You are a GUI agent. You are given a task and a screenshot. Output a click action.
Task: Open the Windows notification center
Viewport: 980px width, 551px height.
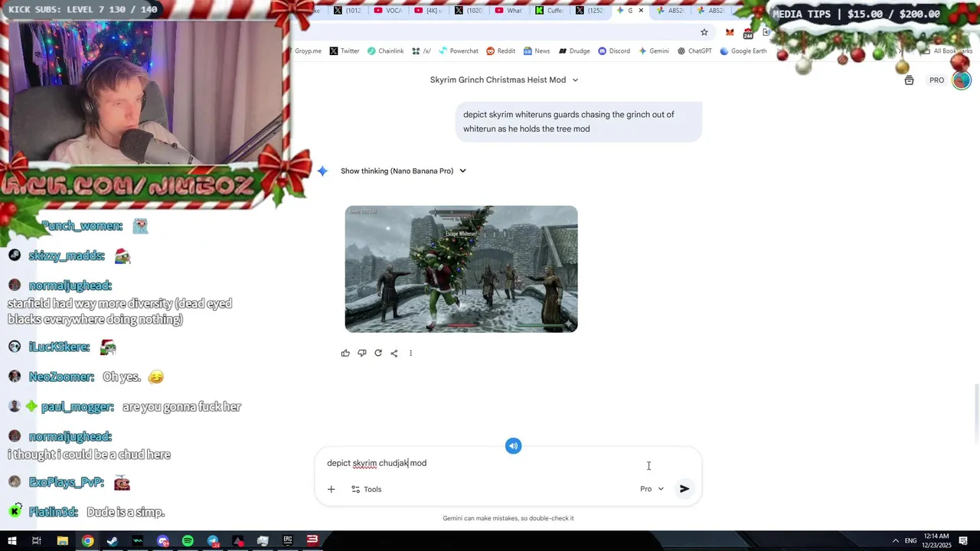963,541
